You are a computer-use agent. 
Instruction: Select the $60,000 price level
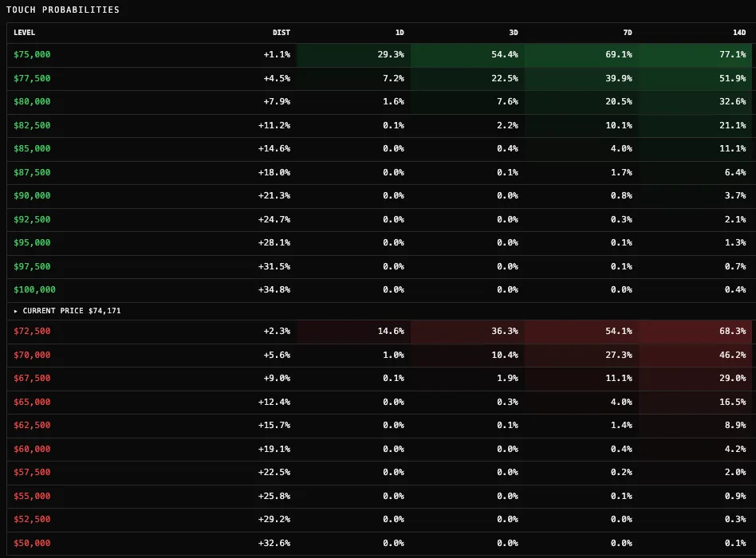click(32, 449)
